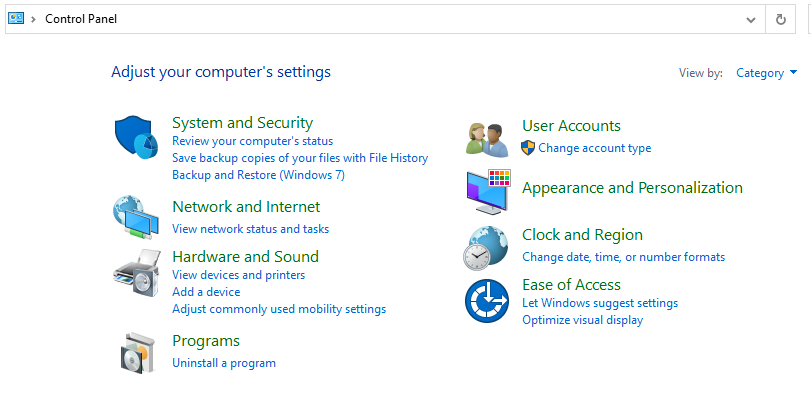Open Hardware and Sound category
Image resolution: width=811 pixels, height=411 pixels.
pos(245,256)
